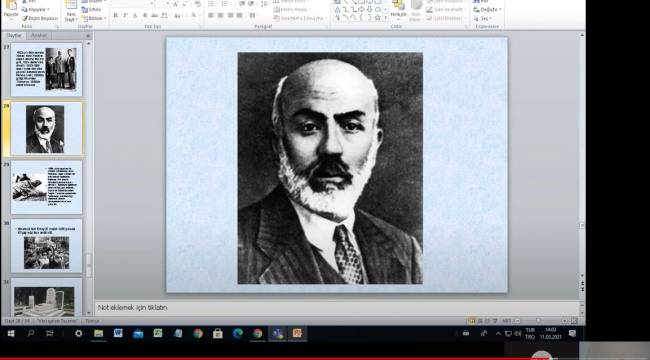Click SmartArt'a Dönüştür button
This screenshot has height=360, width=650.
pyautogui.click(x=299, y=18)
